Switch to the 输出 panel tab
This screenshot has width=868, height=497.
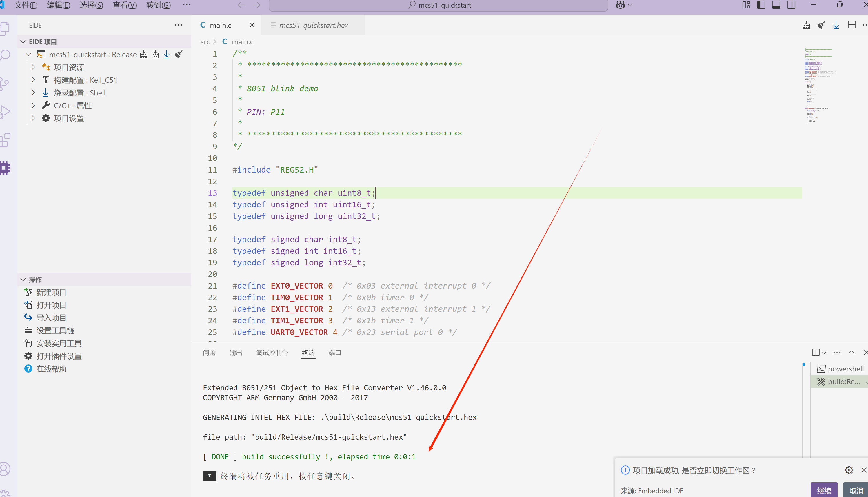tap(236, 353)
